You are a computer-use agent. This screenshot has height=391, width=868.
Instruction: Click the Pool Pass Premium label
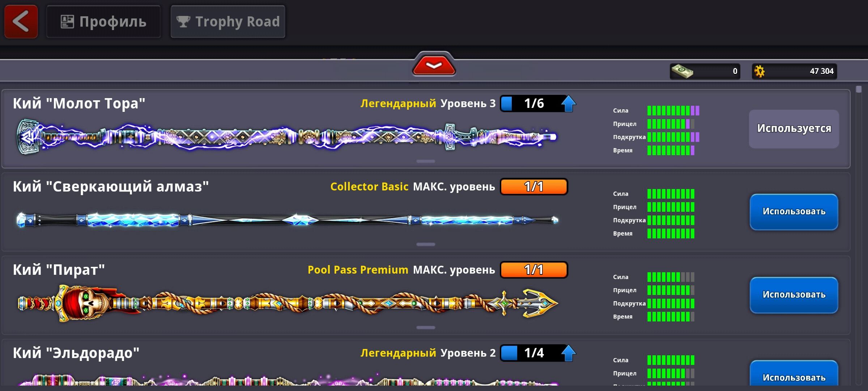tap(358, 270)
